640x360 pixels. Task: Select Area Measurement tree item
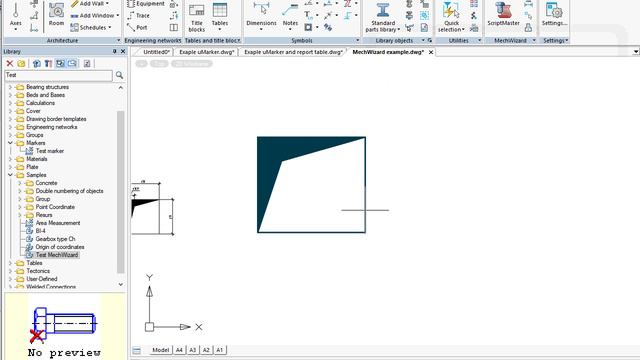(58, 223)
